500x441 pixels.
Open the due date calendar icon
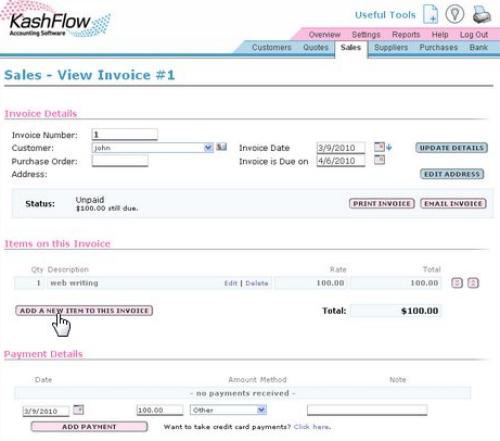pos(379,160)
